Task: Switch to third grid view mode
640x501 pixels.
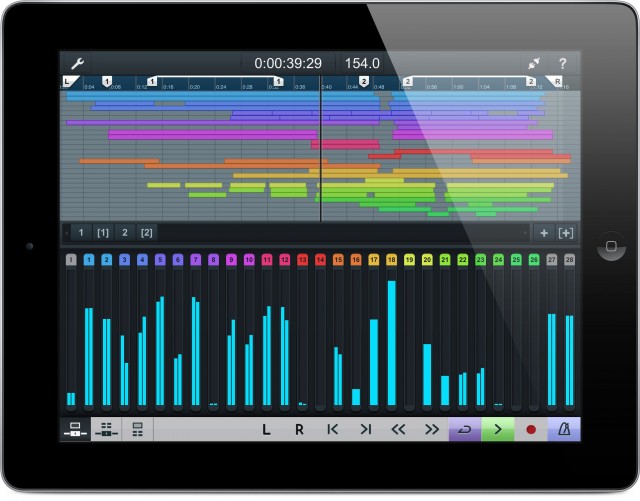Action: point(138,430)
